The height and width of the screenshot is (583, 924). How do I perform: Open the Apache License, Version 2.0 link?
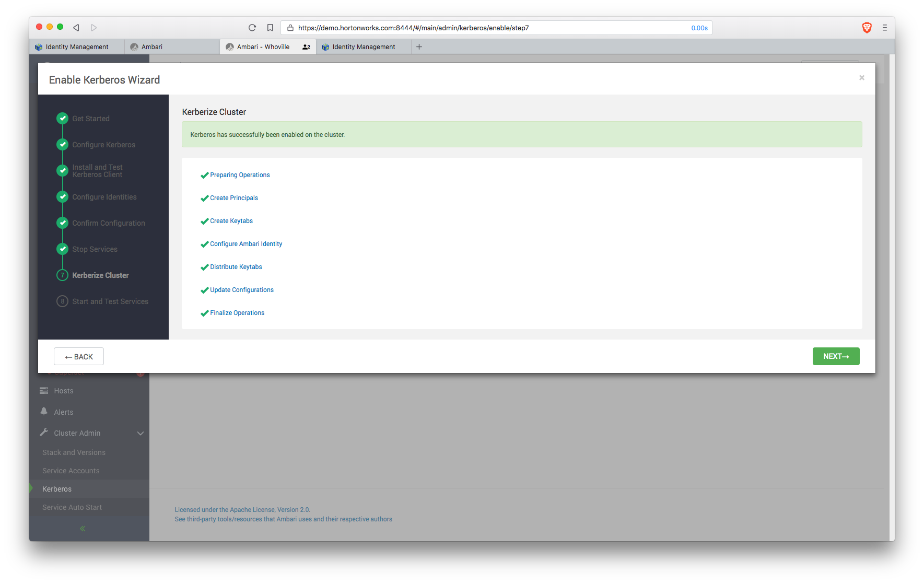[x=242, y=510]
